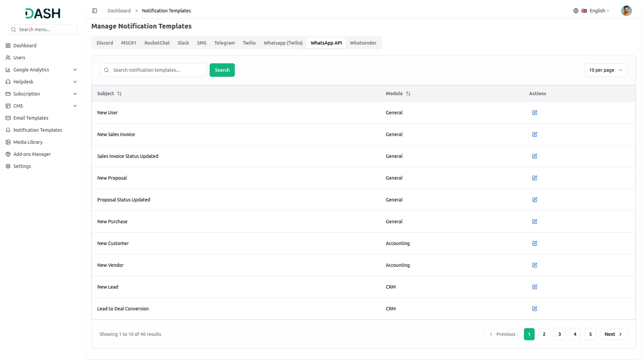
Task: Open the Whatsender tab
Action: click(x=363, y=43)
